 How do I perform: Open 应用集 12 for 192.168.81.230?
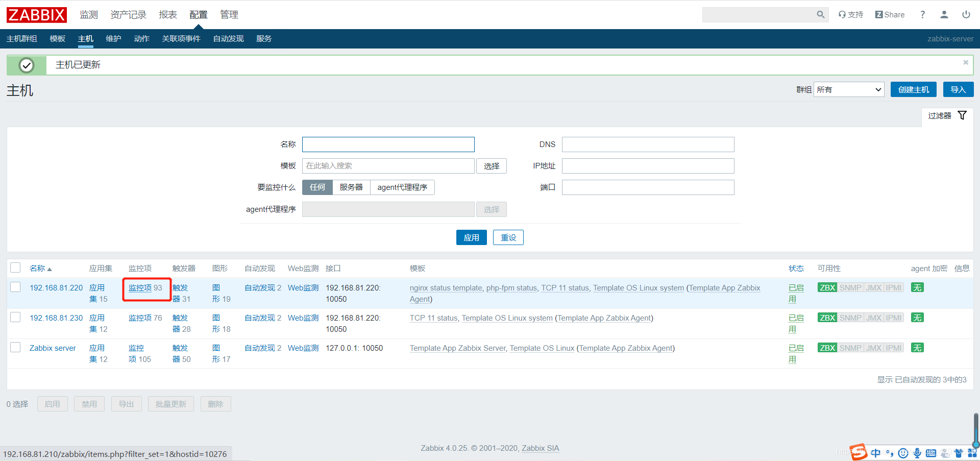(99, 324)
